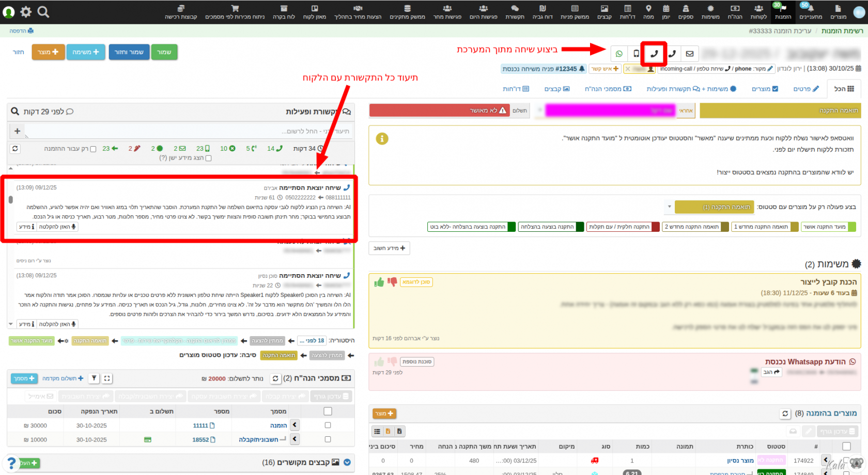868x475 pixels.
Task: Click the mobile phone SMS icon
Action: (x=637, y=54)
